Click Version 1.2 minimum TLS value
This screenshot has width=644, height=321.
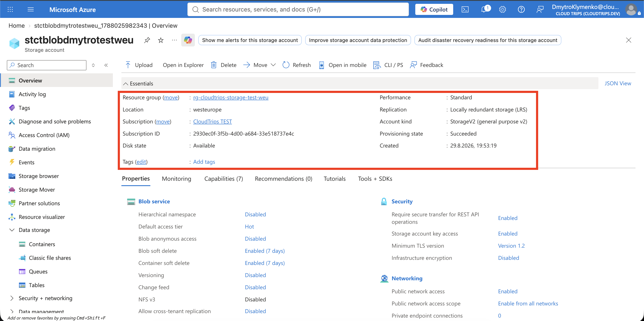(511, 246)
